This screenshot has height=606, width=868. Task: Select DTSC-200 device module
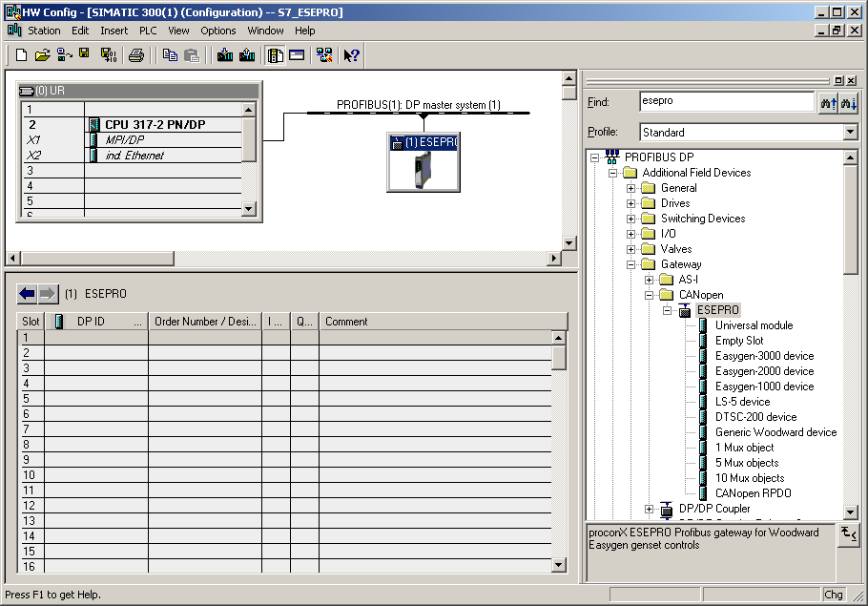pyautogui.click(x=755, y=416)
